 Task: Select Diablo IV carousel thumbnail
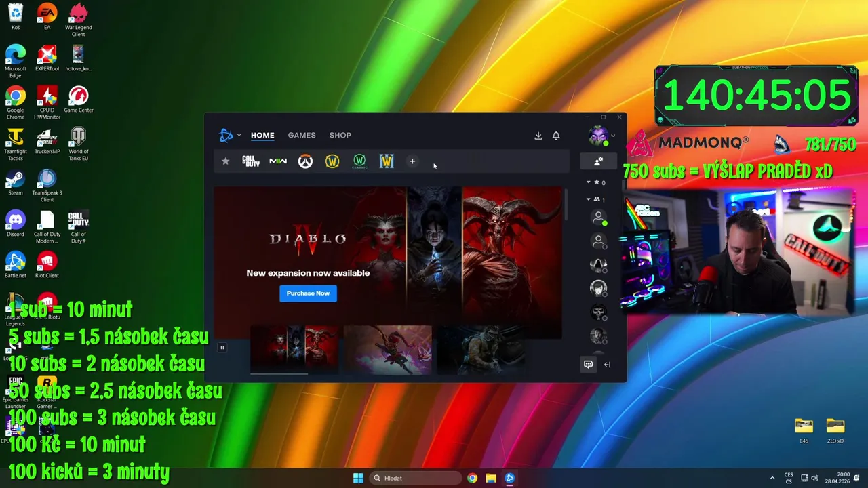(294, 350)
